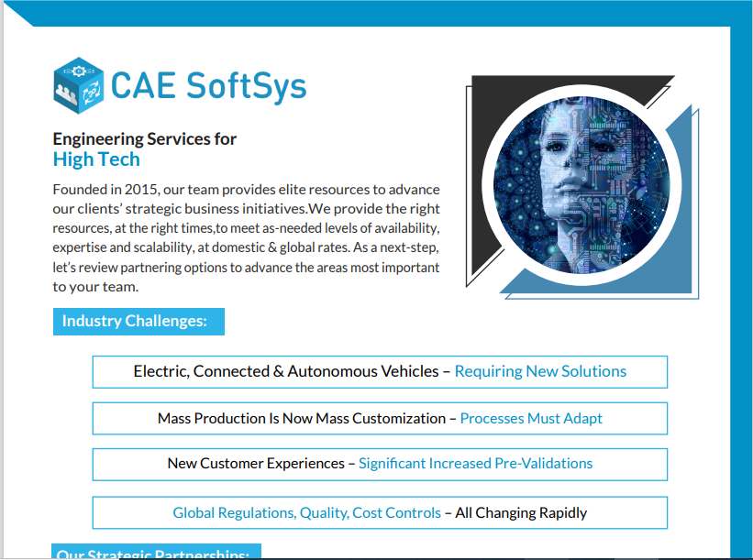Click the "Founded in 2015" intro paragraph

[246, 238]
